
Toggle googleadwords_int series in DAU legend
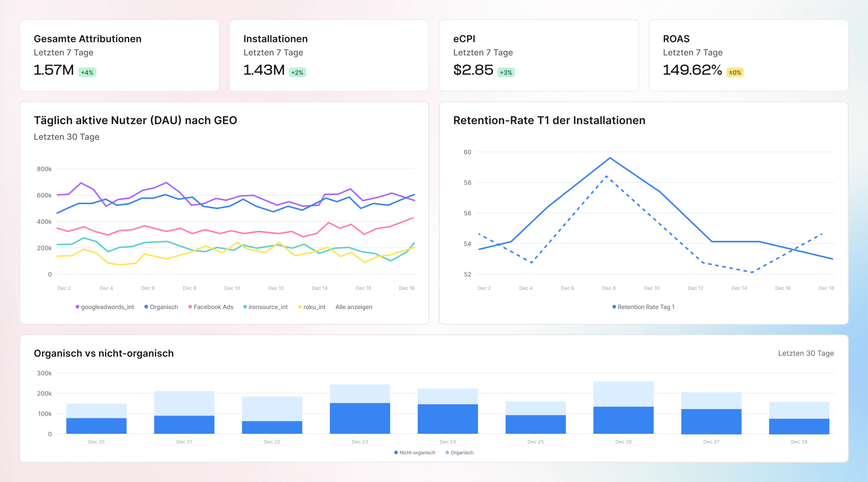105,307
